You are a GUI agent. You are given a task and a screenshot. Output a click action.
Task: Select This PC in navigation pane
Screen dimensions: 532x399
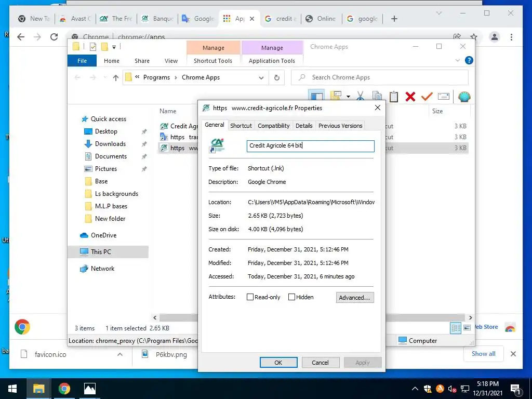click(x=108, y=252)
